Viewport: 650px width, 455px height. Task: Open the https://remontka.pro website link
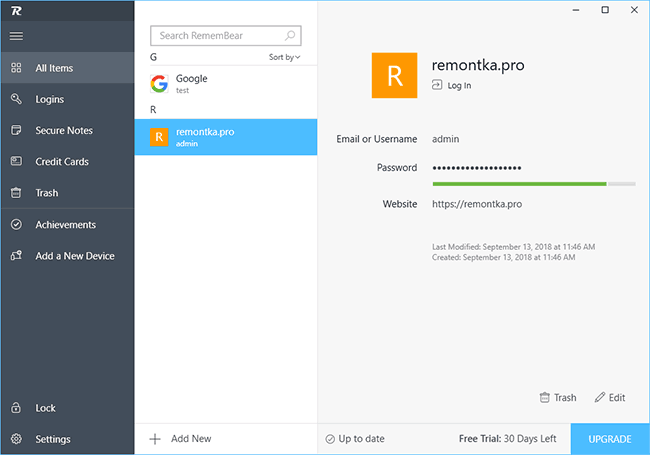(x=477, y=204)
